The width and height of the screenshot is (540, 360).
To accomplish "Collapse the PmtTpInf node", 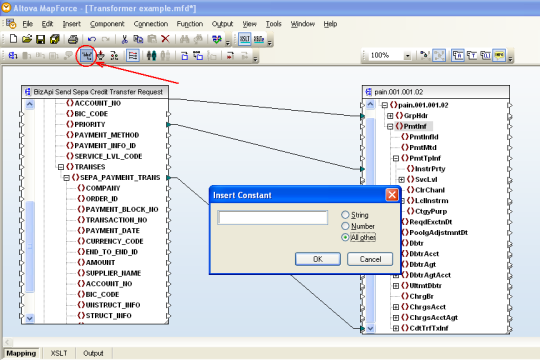I will (396, 158).
